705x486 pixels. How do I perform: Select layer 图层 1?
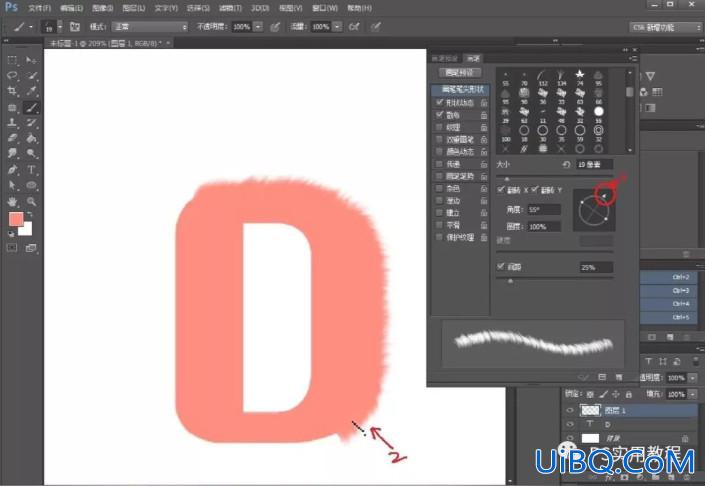tap(629, 410)
